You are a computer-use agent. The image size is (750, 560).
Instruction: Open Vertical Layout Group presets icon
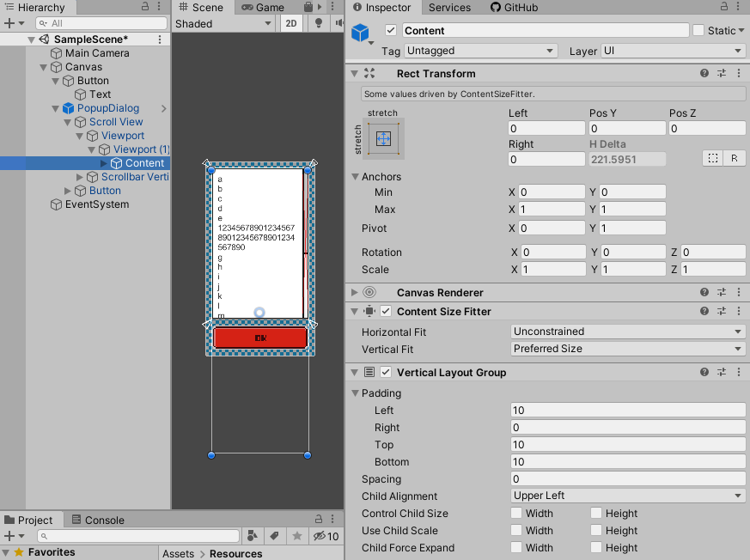click(x=722, y=372)
